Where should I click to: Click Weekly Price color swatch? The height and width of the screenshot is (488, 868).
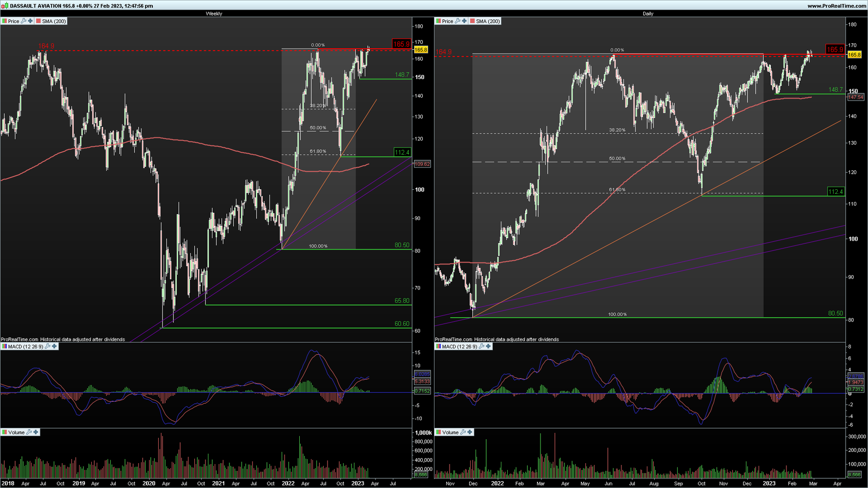pos(4,21)
